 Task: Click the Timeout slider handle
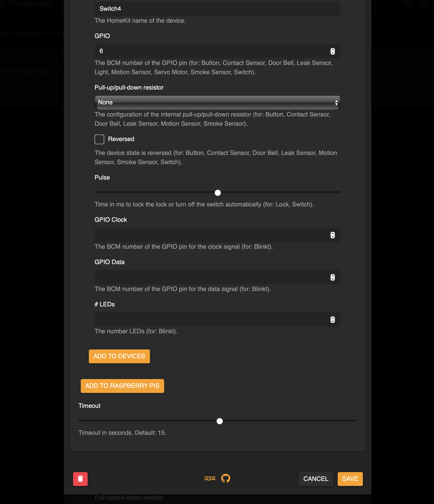[x=220, y=421]
